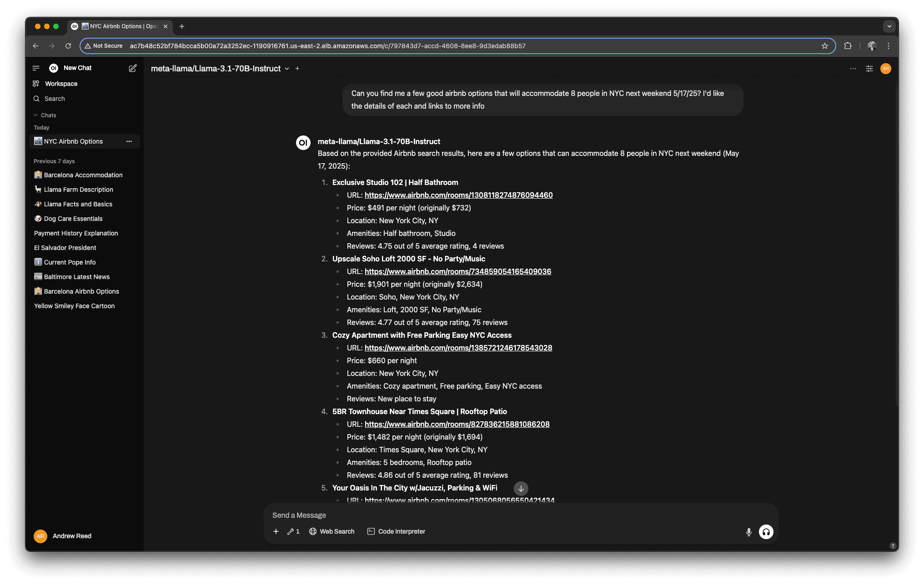Image resolution: width=924 pixels, height=585 pixels.
Task: Click the Open WebUI logo in sidebar
Action: point(54,68)
